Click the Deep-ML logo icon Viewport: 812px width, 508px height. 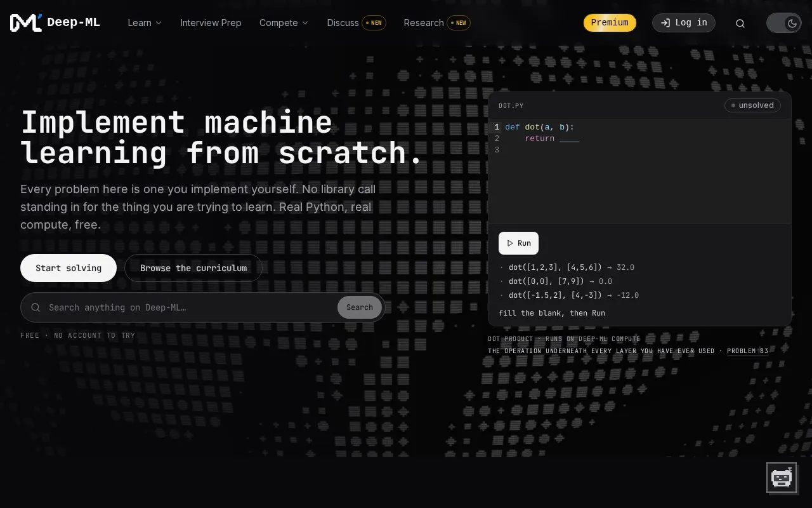[x=26, y=23]
